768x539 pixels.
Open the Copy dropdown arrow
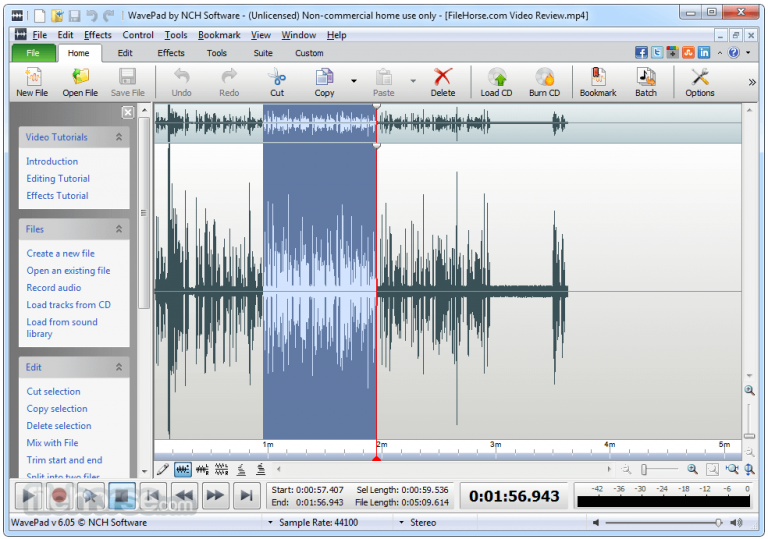point(354,81)
